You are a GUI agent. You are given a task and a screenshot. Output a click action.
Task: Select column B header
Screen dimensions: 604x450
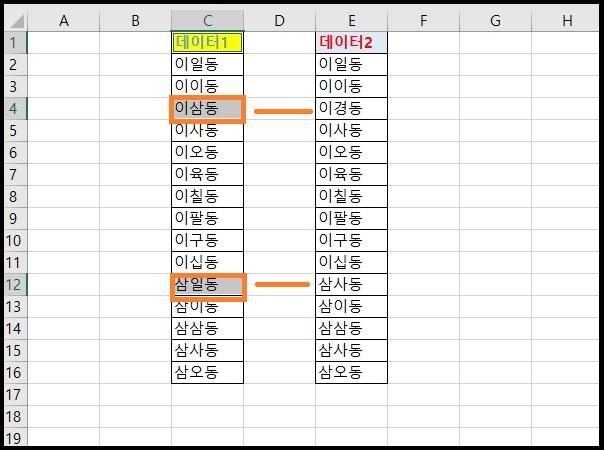click(136, 21)
